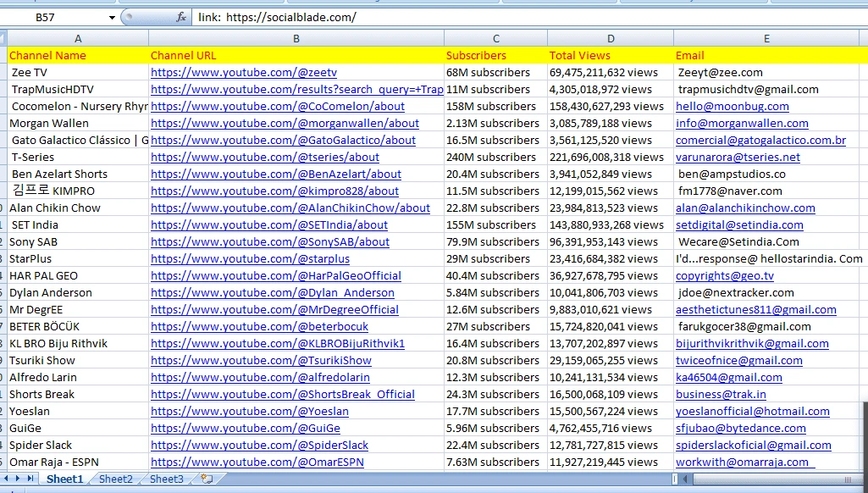Screen dimensions: 868x493
Task: Select the KL BRO Biju Rithvik cell
Action: [78, 343]
